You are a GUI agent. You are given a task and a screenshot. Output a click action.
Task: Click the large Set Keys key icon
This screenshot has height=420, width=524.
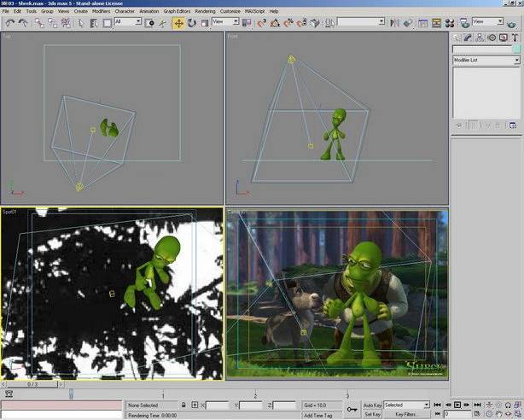point(352,409)
